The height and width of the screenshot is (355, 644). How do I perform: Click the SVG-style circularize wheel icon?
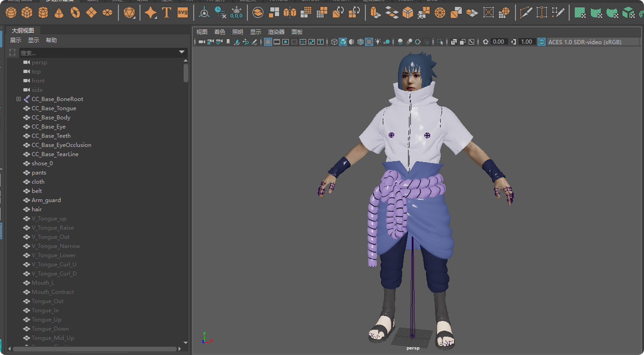pyautogui.click(x=440, y=12)
